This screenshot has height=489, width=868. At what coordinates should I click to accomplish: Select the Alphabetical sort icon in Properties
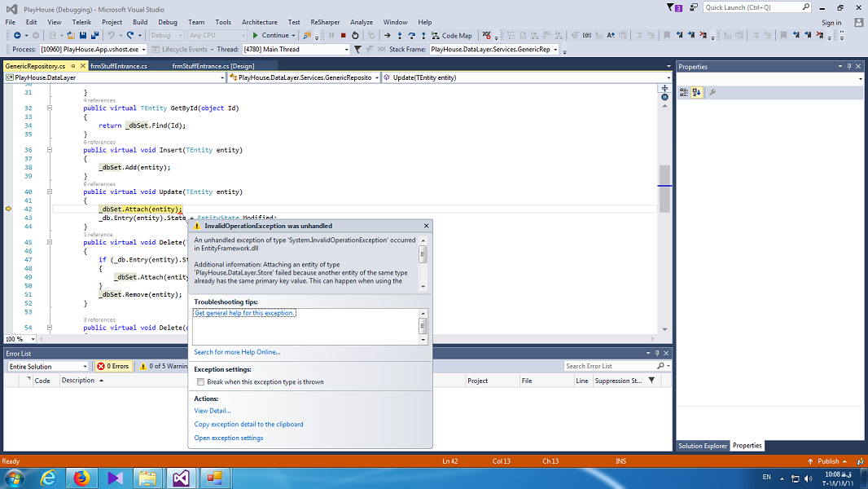pyautogui.click(x=697, y=92)
